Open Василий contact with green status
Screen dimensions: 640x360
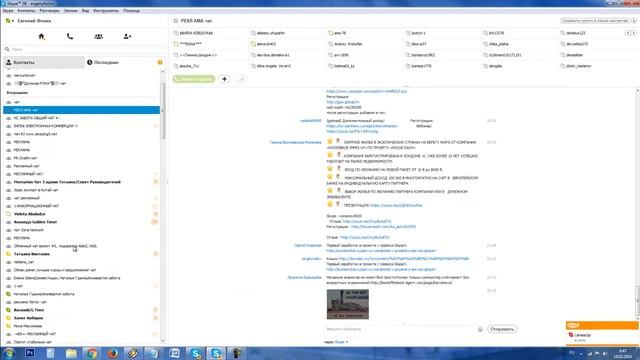(82, 310)
